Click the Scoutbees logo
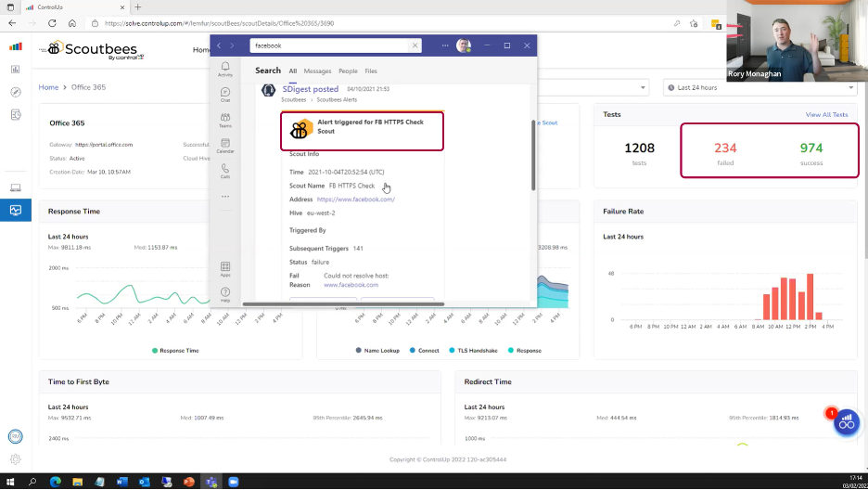The image size is (868, 490). tap(92, 50)
